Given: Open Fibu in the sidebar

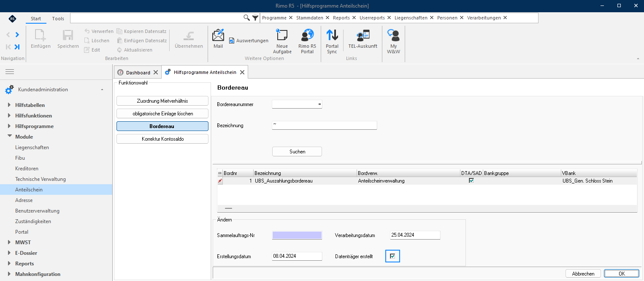Looking at the screenshot, I should (x=20, y=158).
